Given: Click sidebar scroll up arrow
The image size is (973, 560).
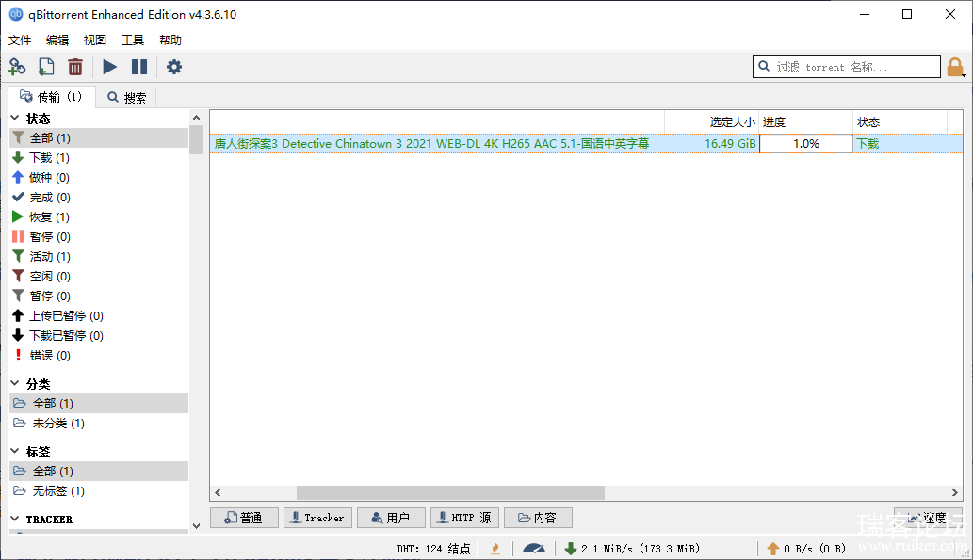Looking at the screenshot, I should click(x=196, y=118).
